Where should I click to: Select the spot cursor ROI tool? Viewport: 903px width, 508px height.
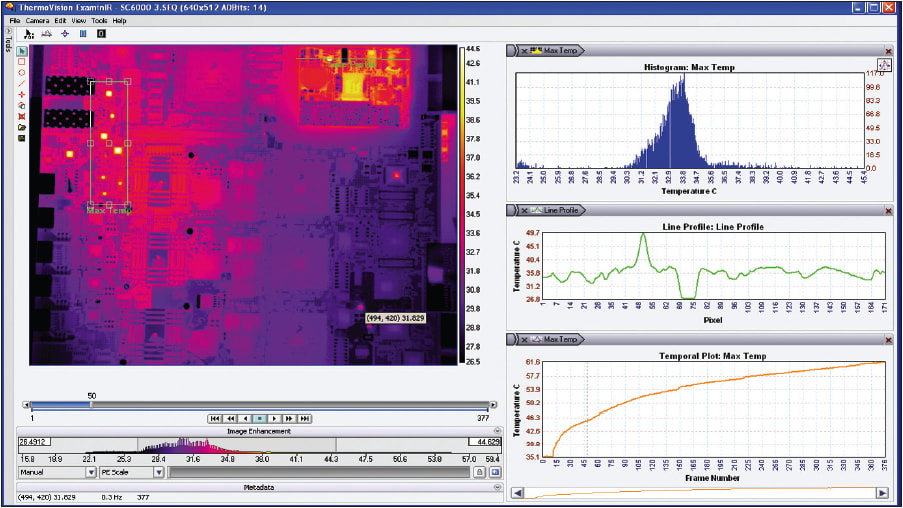pyautogui.click(x=22, y=94)
